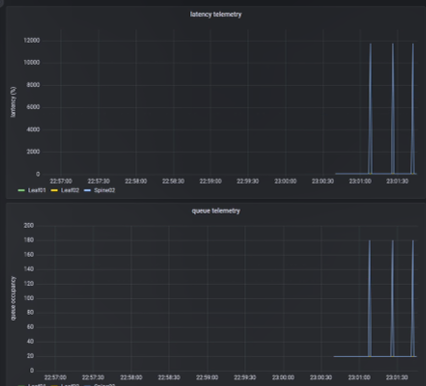Toggle Leaf01 series in latency legend

pos(37,190)
